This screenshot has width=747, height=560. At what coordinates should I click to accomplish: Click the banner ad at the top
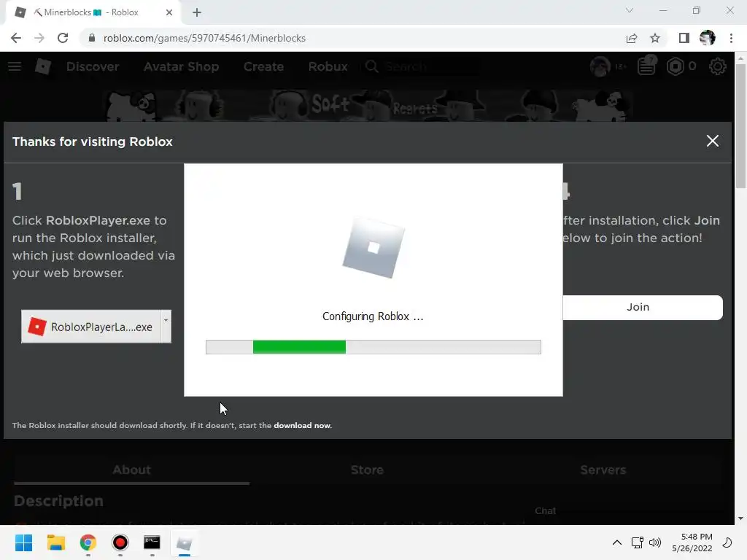click(x=367, y=105)
